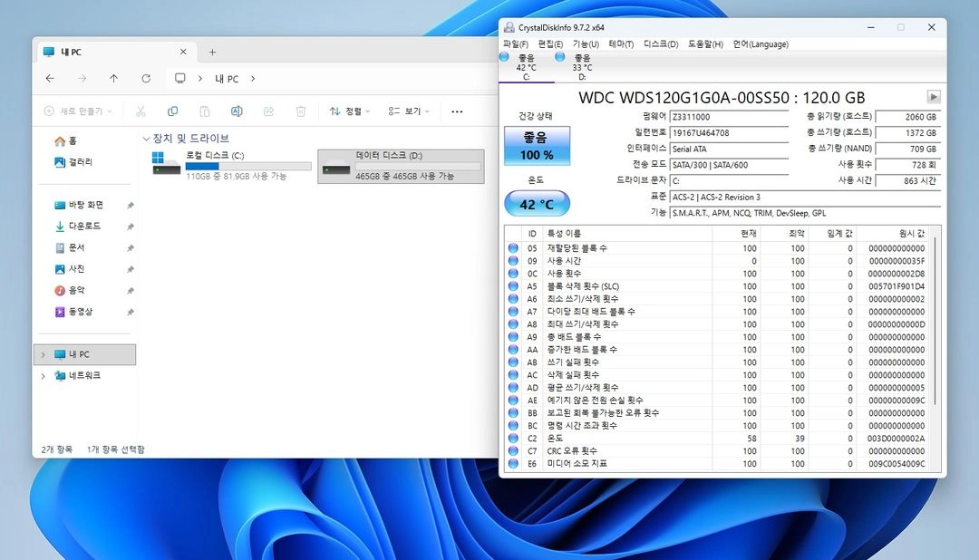Viewport: 979px width, 560px height.
Task: Click the 총 읽기량 value 2060 GB
Action: (x=907, y=117)
